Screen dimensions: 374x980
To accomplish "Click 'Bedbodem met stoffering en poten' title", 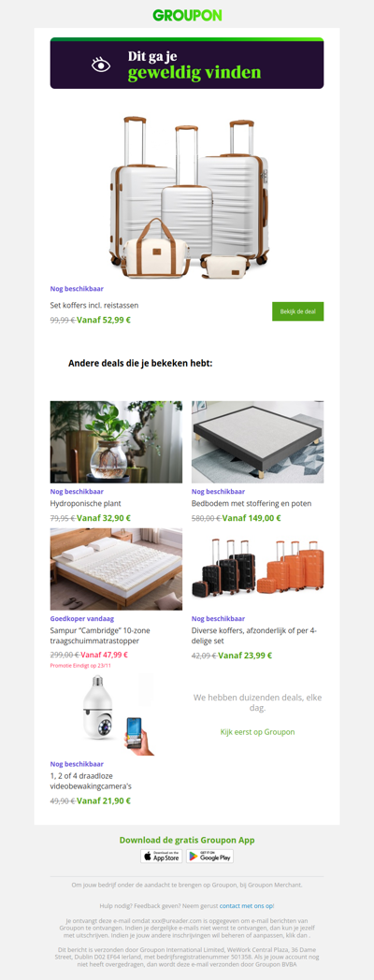I will 252,503.
